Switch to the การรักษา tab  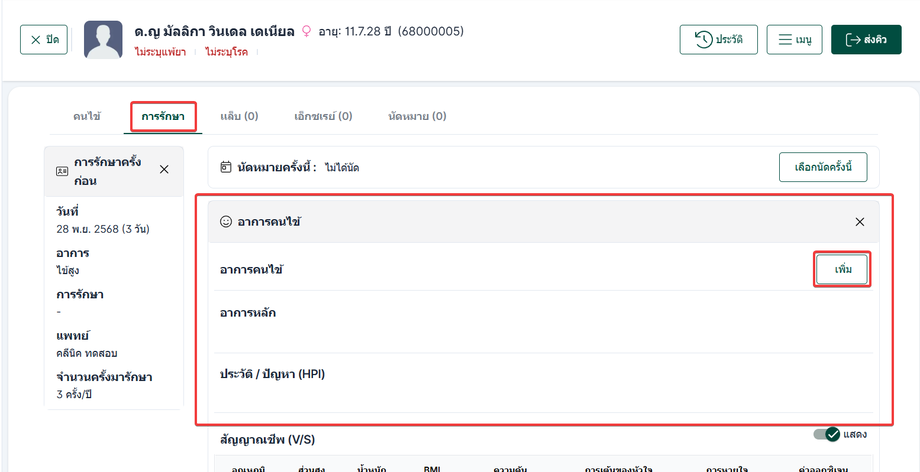163,116
